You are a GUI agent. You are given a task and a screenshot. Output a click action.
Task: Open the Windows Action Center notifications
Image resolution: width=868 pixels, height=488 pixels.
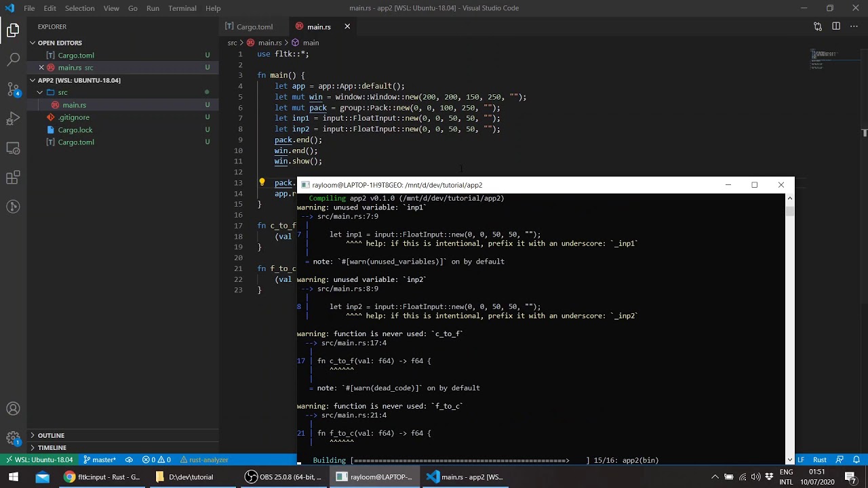(850, 476)
